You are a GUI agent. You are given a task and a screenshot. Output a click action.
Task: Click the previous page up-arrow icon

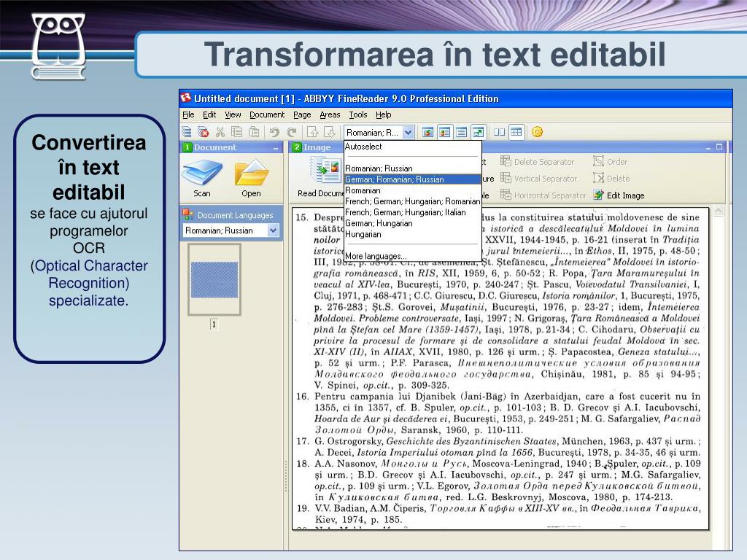pos(312,132)
